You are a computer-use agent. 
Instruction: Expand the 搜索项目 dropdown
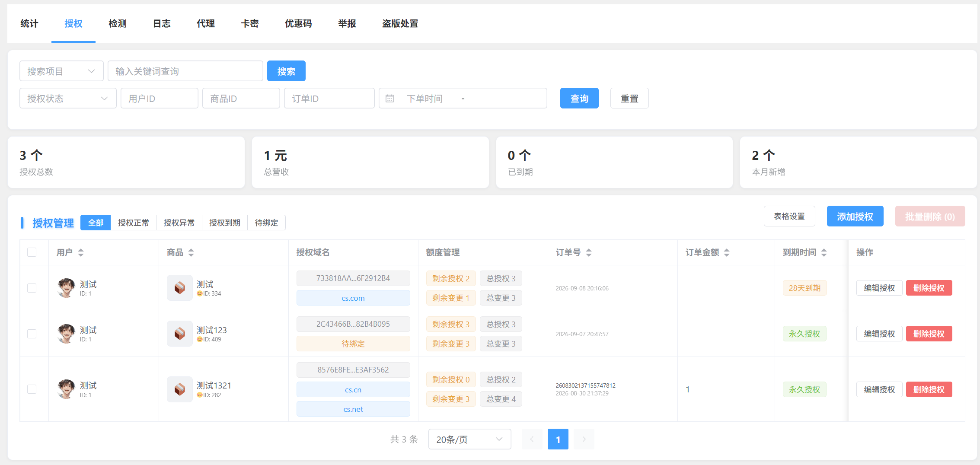tap(61, 71)
